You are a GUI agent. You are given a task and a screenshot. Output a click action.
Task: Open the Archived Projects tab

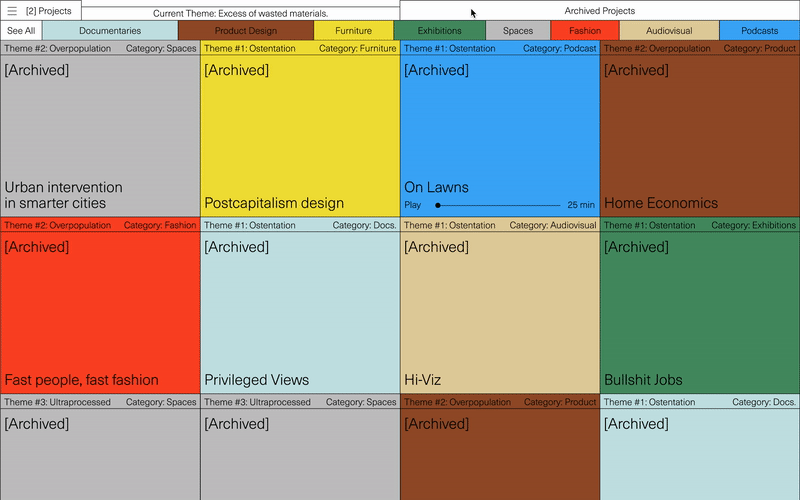[x=599, y=11]
